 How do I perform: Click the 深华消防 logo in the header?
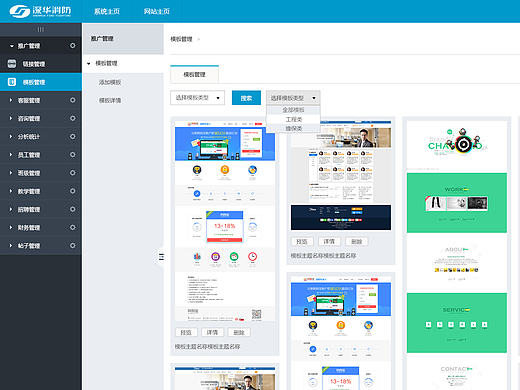coord(40,11)
